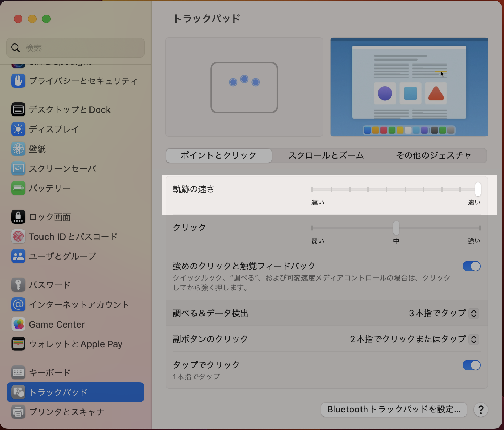Viewport: 504px width, 430px height.
Task: Disable the タップでクリック switch
Action: coord(471,365)
